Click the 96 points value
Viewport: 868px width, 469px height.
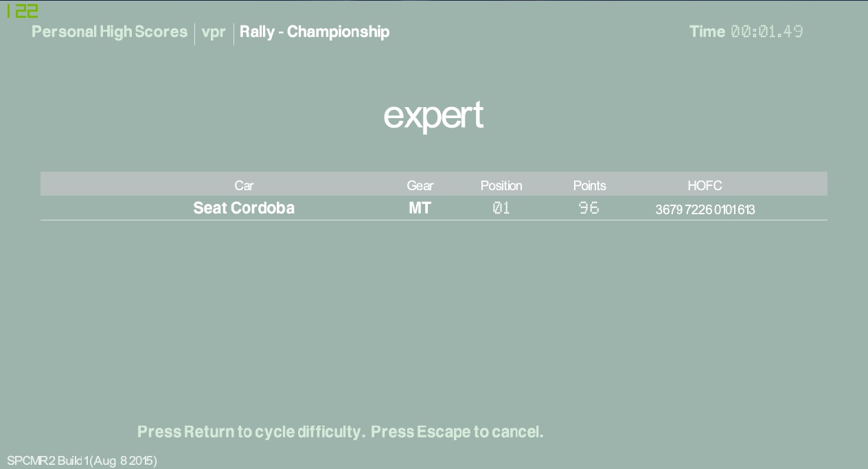(589, 208)
